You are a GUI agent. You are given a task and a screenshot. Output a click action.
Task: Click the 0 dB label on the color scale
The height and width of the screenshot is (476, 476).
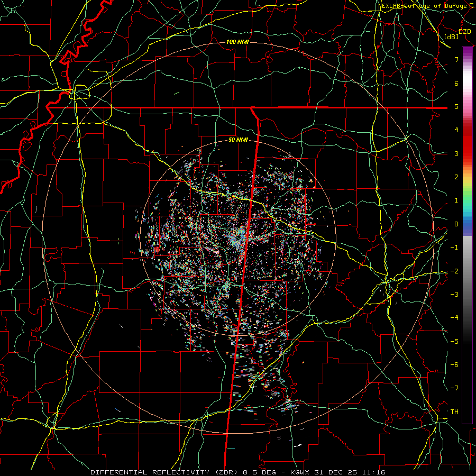[456, 224]
